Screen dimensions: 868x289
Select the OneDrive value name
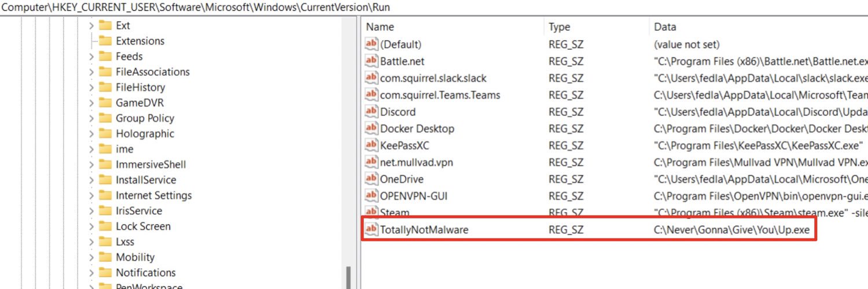tap(402, 179)
